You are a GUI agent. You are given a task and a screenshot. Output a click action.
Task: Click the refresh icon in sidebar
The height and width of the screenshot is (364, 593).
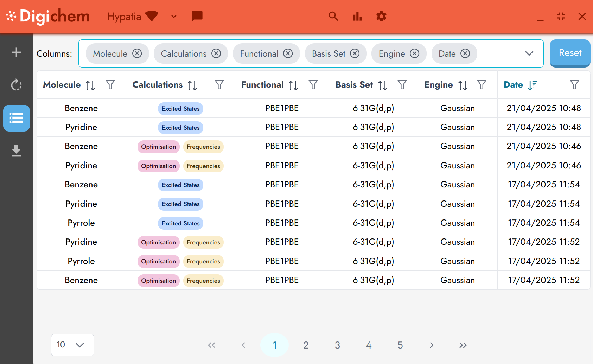pyautogui.click(x=16, y=85)
